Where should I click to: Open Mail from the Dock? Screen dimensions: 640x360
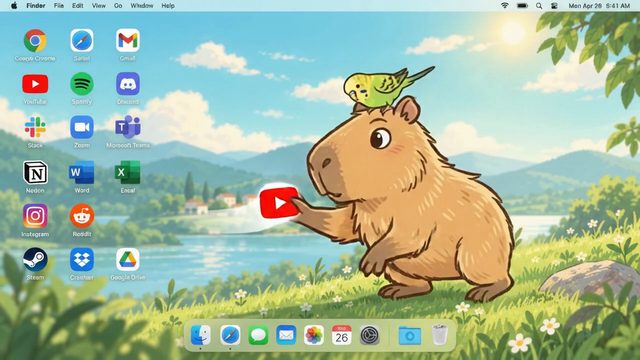[286, 336]
